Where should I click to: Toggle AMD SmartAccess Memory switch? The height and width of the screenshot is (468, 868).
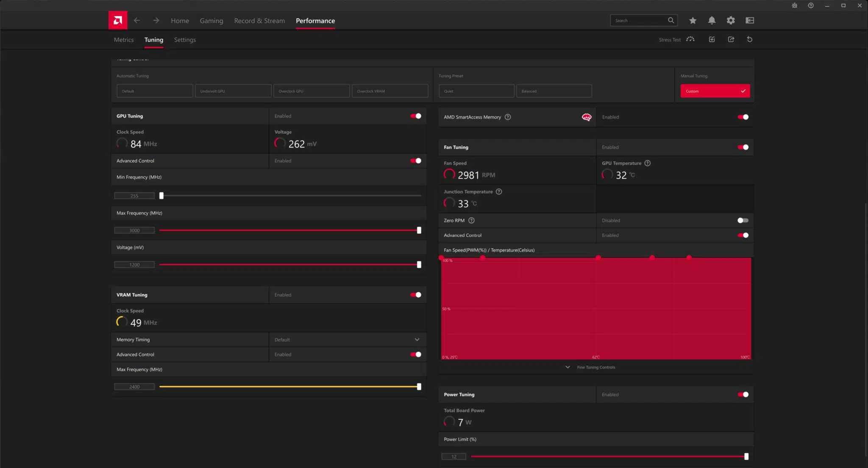743,117
